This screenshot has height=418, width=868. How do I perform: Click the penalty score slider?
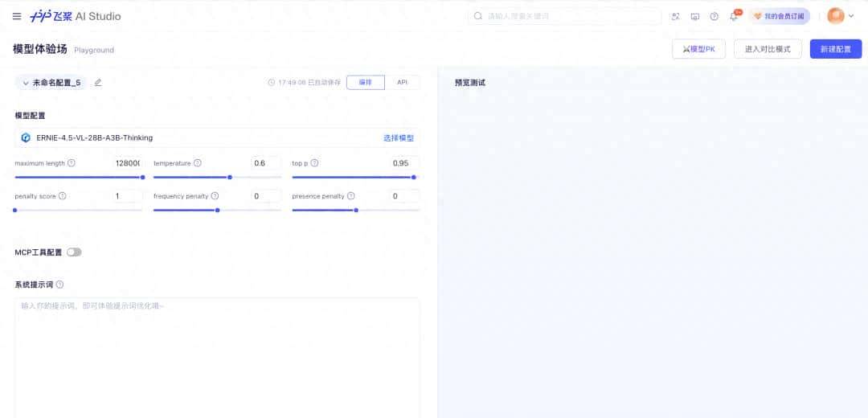[x=77, y=211]
